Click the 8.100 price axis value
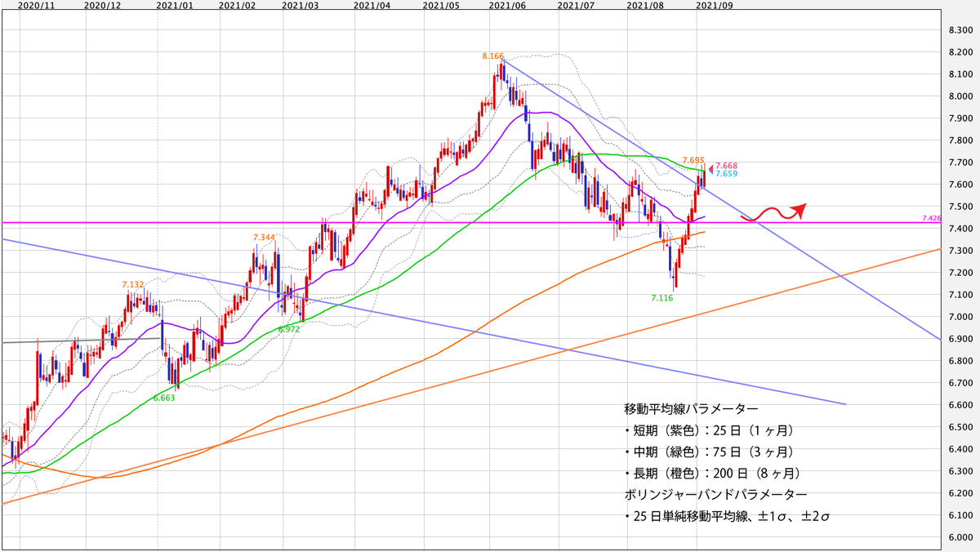 click(x=960, y=74)
